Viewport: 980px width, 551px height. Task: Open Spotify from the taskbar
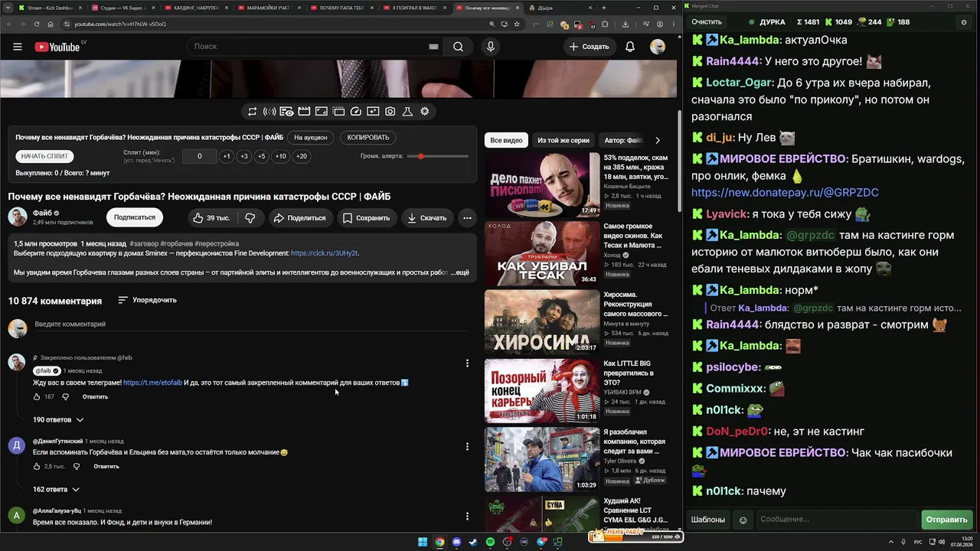tap(490, 543)
